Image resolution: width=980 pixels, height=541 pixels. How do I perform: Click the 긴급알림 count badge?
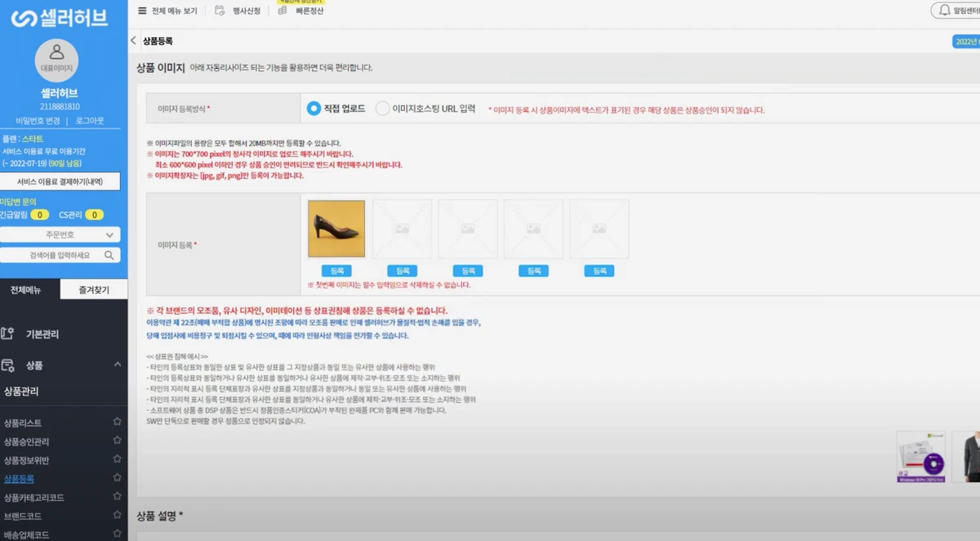point(39,215)
